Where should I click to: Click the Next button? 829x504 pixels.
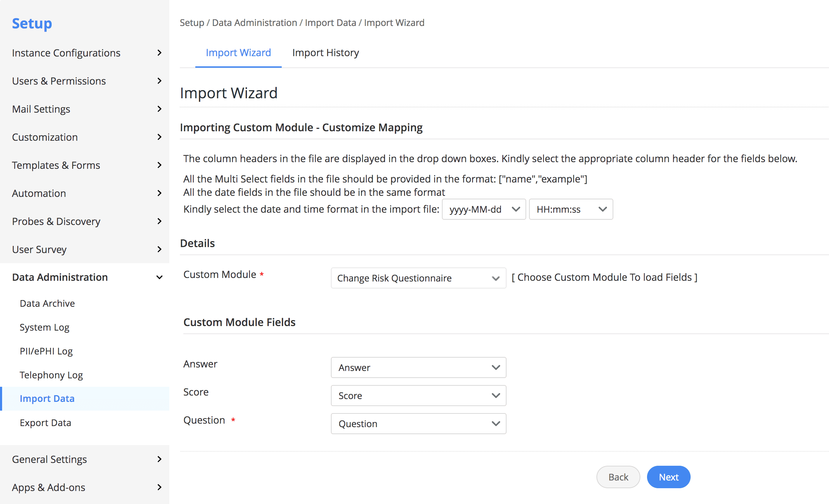668,477
